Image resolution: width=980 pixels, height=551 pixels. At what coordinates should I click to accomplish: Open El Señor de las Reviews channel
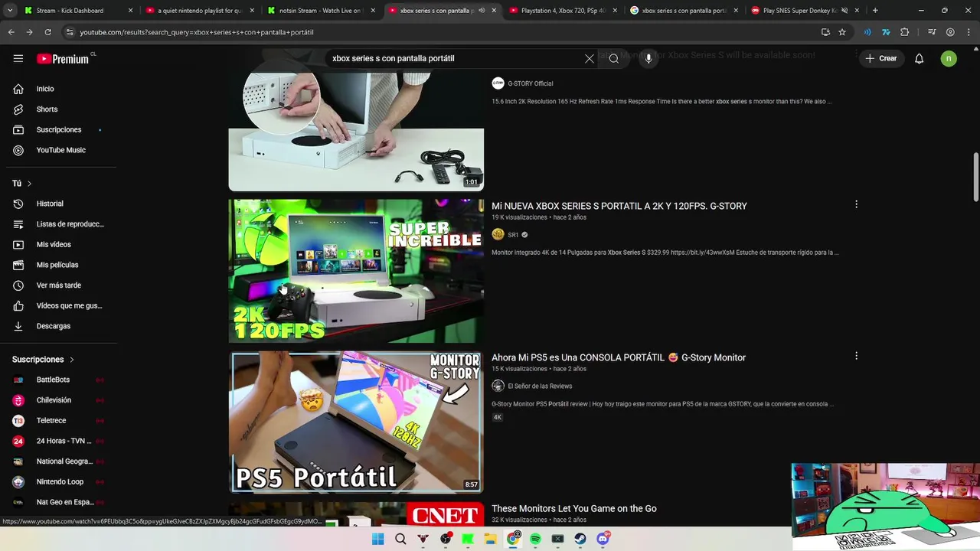tap(540, 386)
